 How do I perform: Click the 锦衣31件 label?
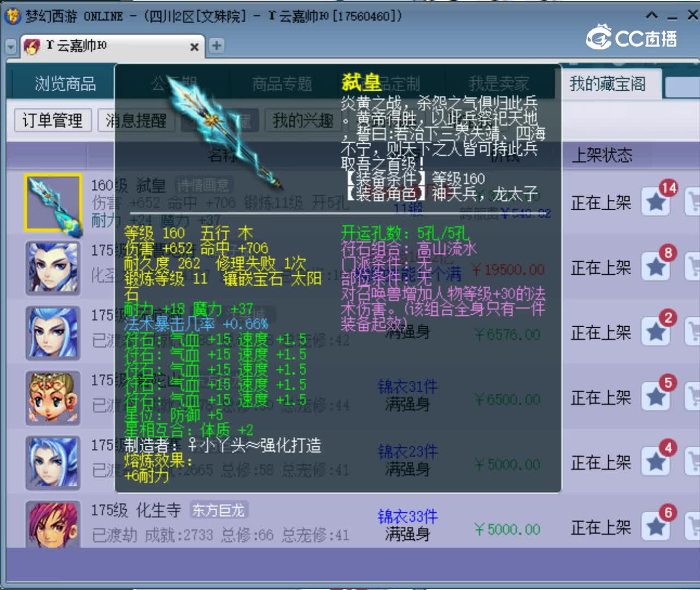(x=407, y=387)
